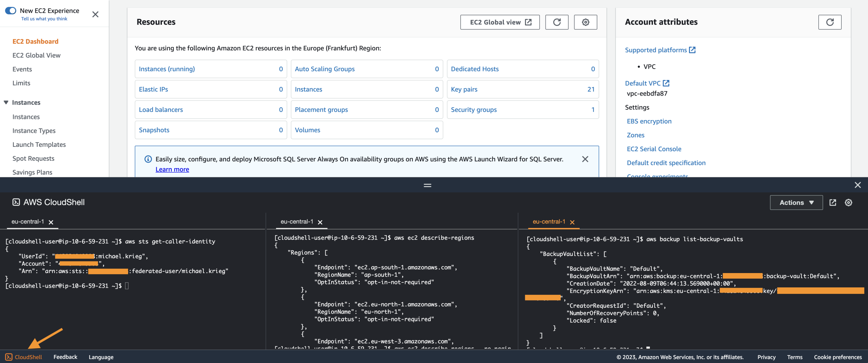The height and width of the screenshot is (363, 868).
Task: Open the CloudShell Actions dropdown
Action: pyautogui.click(x=796, y=203)
